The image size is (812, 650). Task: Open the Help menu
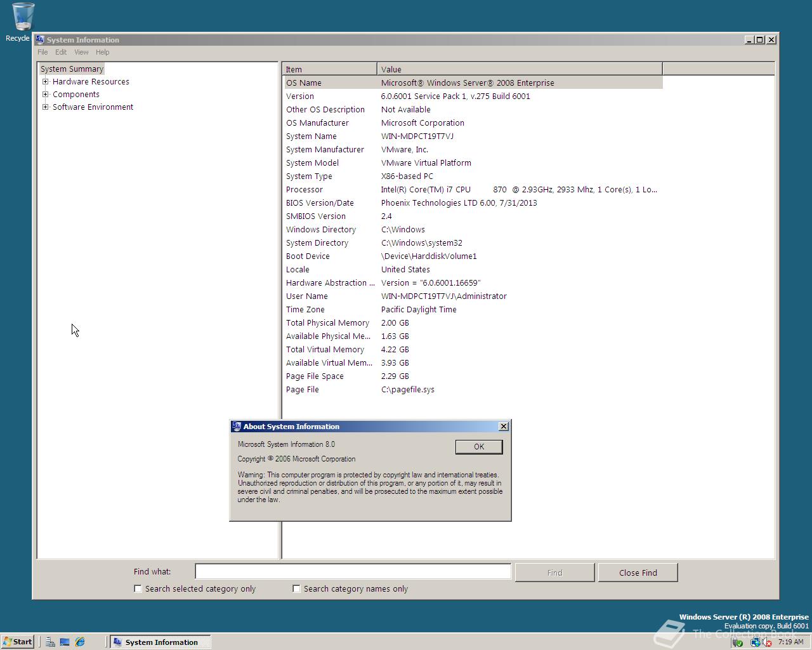[102, 52]
